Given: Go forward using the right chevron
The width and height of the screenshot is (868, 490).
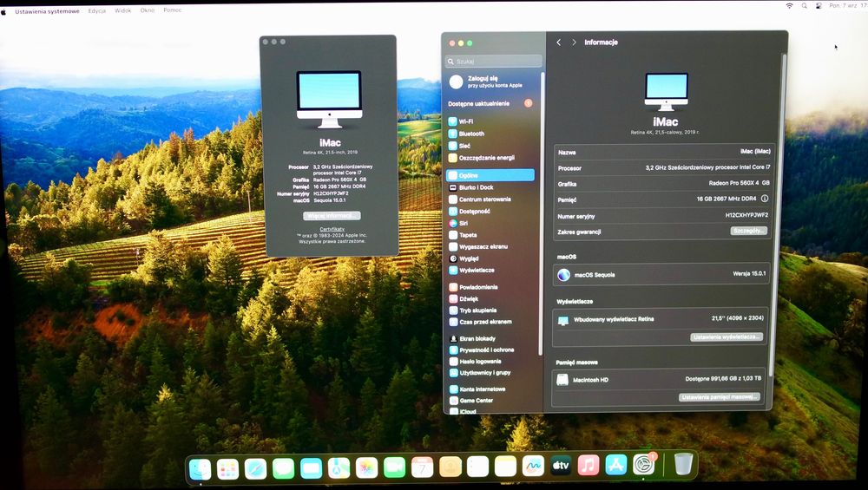Looking at the screenshot, I should [x=574, y=42].
